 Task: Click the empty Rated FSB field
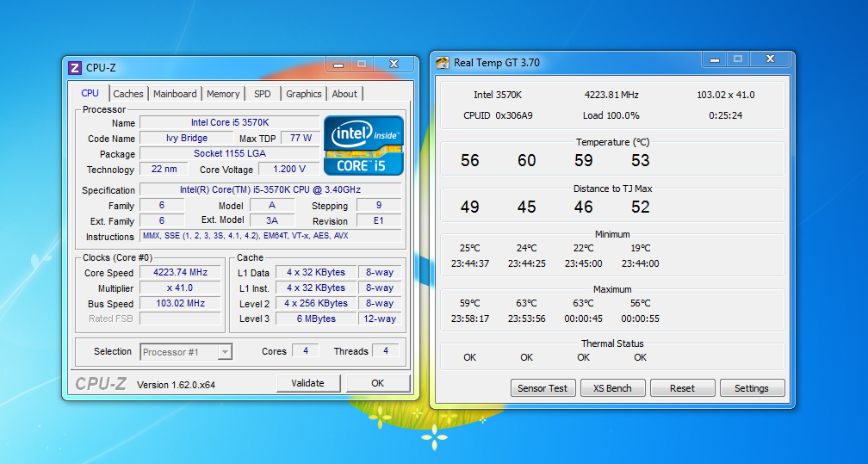181,319
